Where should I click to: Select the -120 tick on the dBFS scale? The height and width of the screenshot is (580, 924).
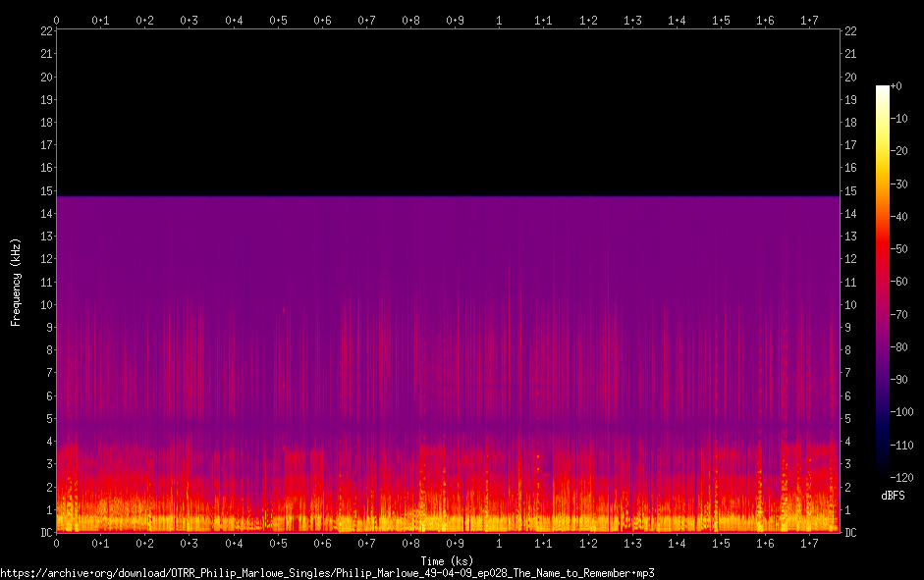[x=901, y=477]
